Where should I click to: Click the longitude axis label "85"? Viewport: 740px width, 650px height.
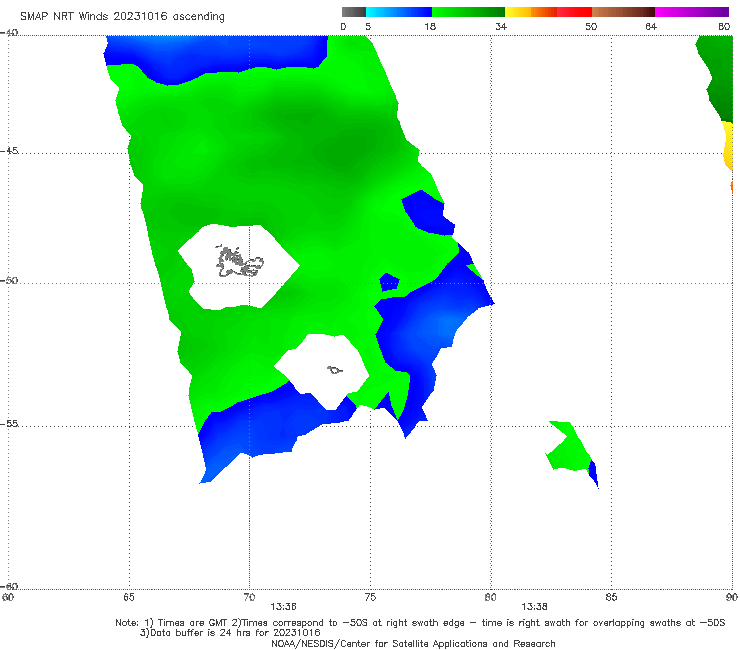click(x=611, y=597)
